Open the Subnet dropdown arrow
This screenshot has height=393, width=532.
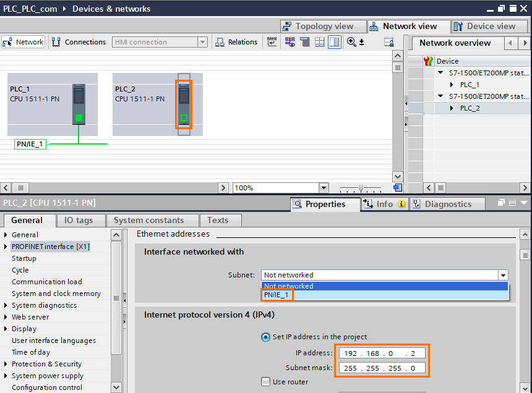click(x=503, y=275)
